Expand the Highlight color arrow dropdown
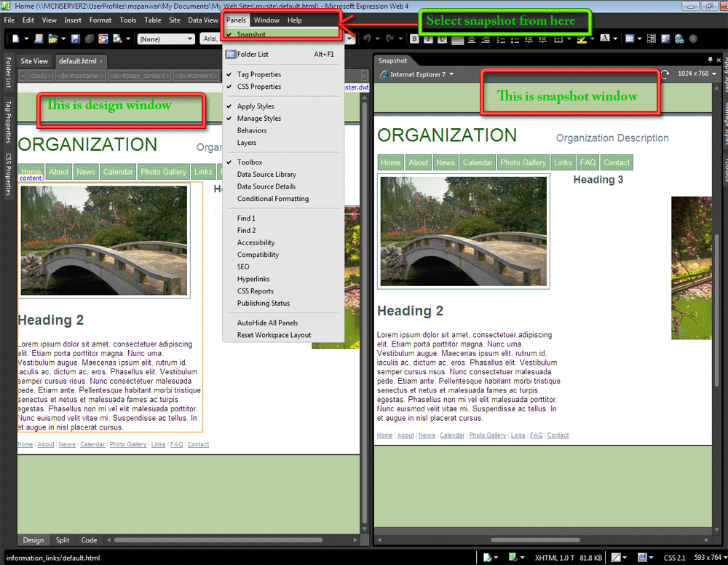This screenshot has height=565, width=728. pos(592,39)
